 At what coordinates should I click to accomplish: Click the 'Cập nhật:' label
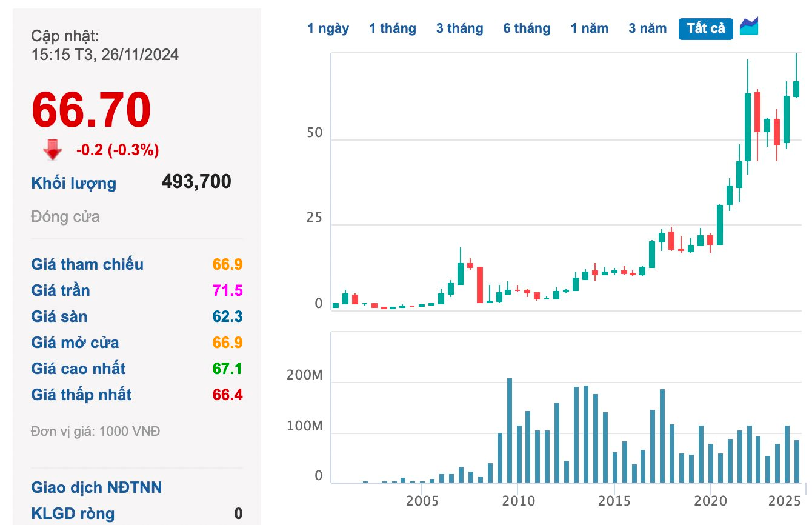click(x=65, y=36)
